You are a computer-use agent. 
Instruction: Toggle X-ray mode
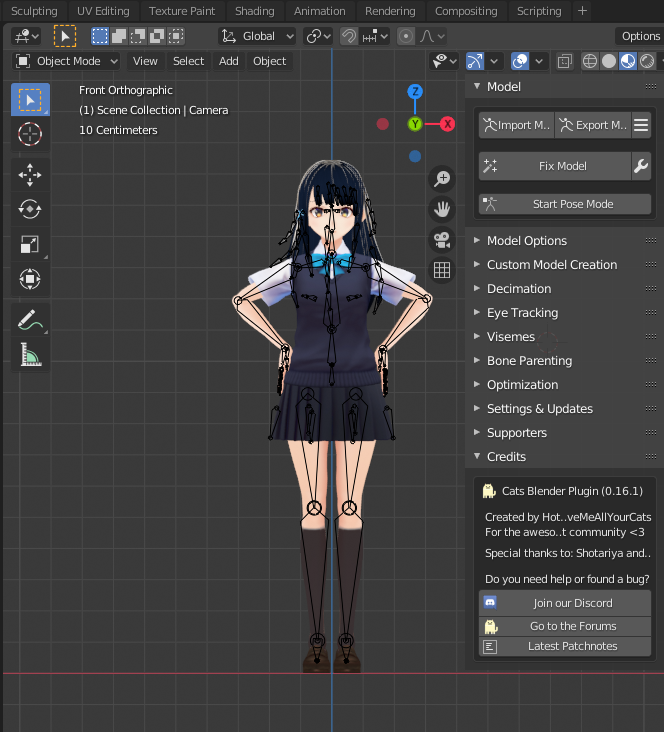565,61
